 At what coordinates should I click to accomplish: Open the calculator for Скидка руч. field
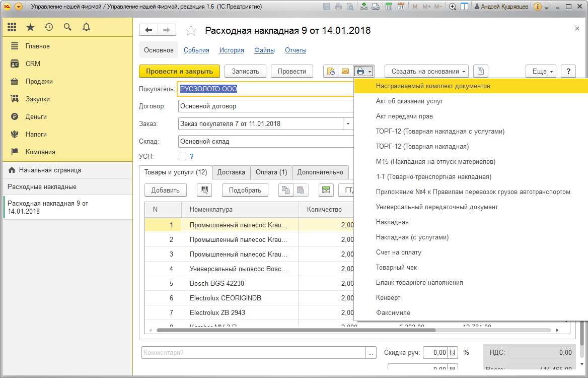click(x=453, y=353)
